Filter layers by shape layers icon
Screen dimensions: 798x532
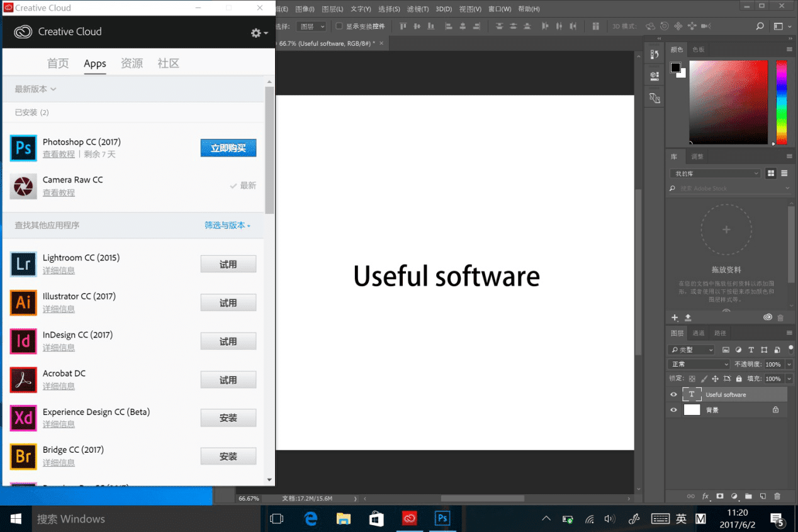764,350
